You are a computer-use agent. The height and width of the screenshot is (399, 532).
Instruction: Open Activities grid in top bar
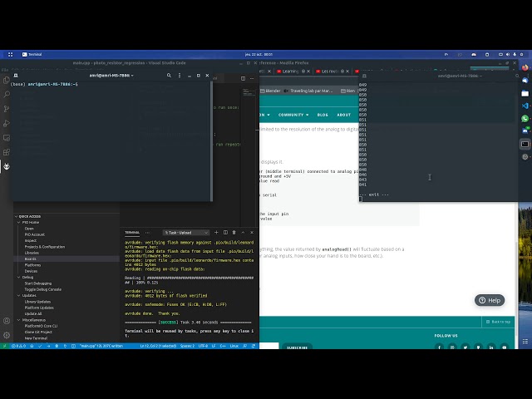click(11, 54)
